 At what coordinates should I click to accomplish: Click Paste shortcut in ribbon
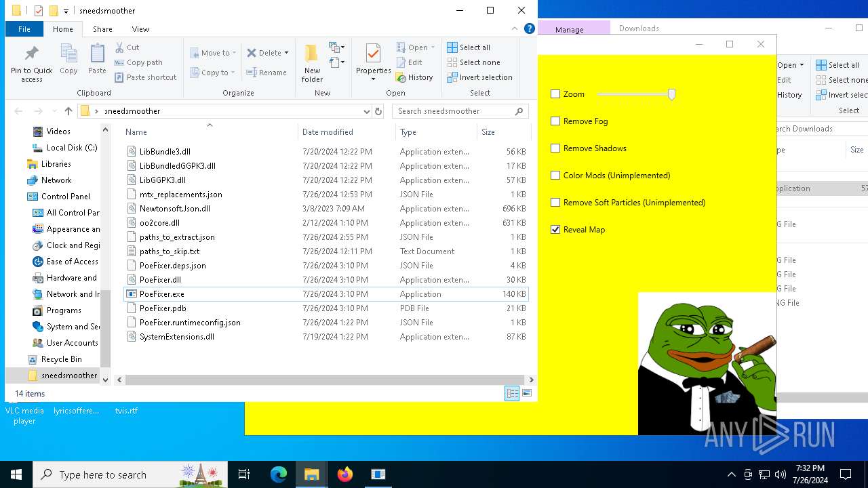(x=146, y=77)
